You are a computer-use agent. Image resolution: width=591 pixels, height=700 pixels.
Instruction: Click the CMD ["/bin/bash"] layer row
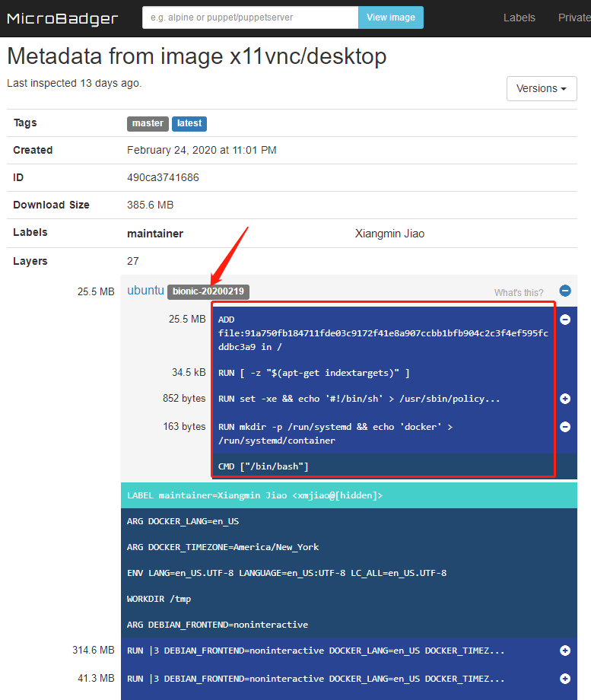pos(394,466)
